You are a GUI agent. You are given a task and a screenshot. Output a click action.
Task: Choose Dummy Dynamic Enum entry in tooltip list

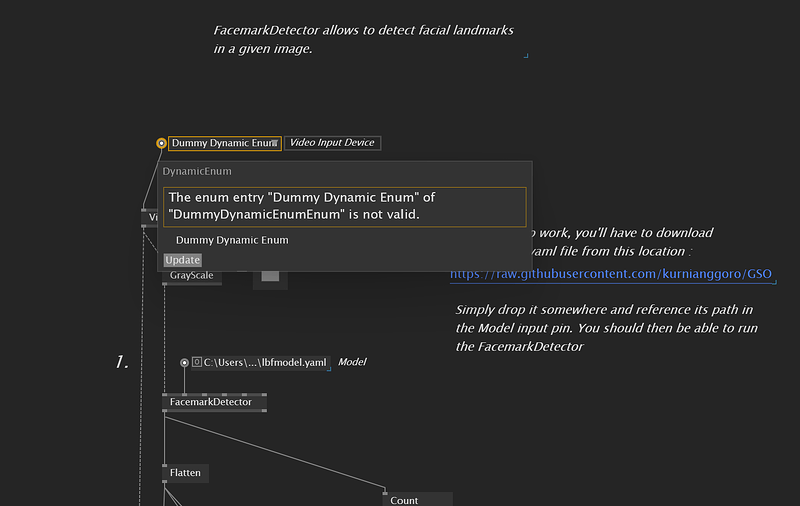coord(232,240)
